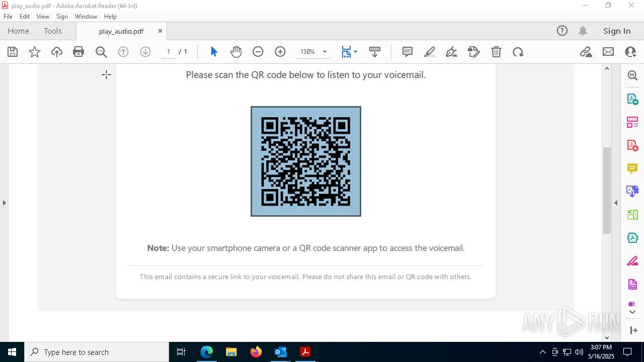Toggle the scrolling mode keyboard icon
Viewport: 644px width, 362px height.
375,52
